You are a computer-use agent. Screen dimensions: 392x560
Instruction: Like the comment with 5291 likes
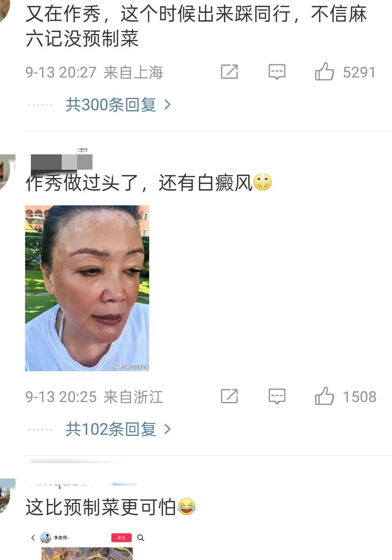pos(324,72)
